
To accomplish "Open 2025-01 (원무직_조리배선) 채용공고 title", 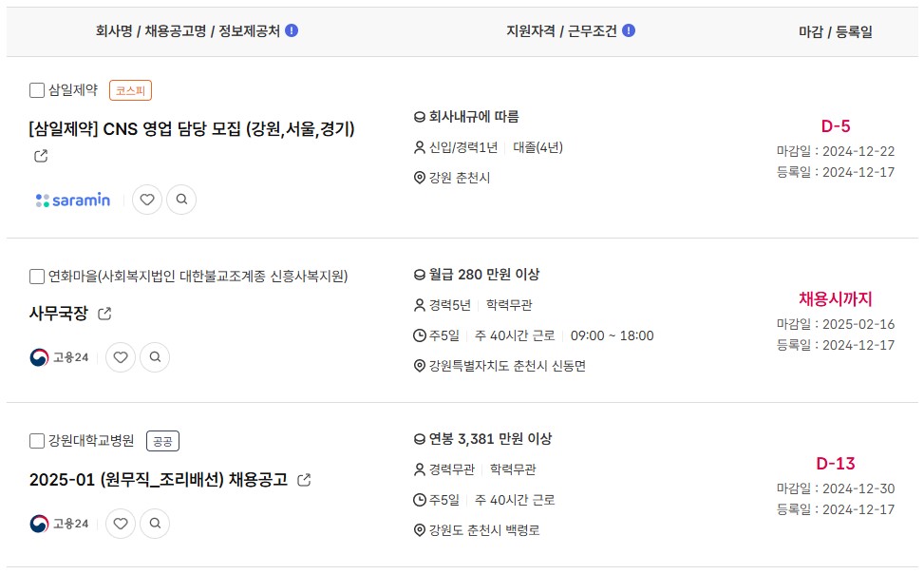I will 159,480.
